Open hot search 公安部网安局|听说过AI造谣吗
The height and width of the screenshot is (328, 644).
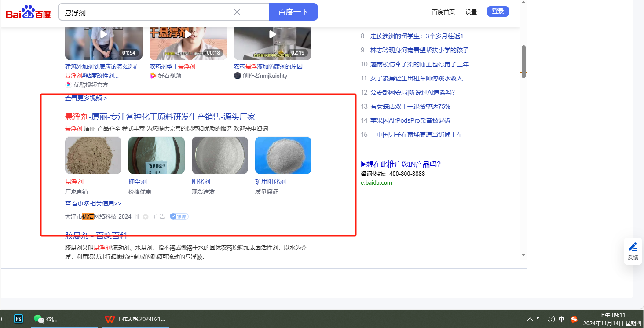(413, 92)
